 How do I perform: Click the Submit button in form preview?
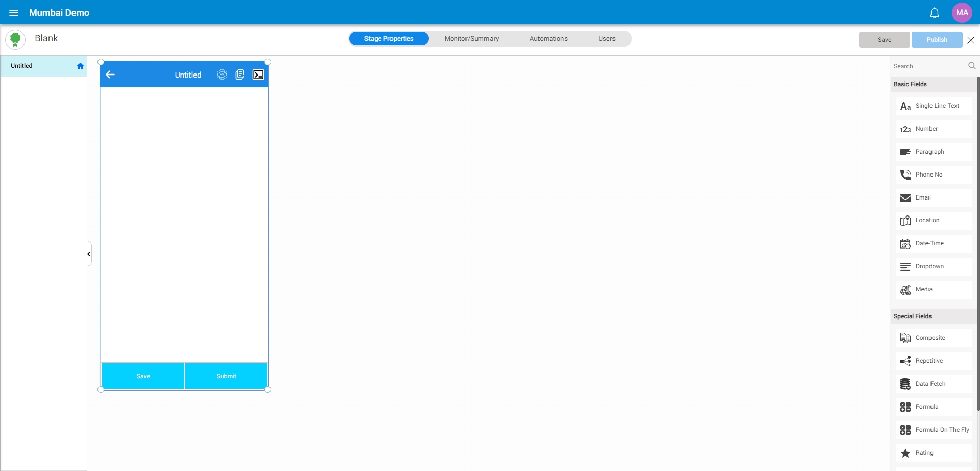[x=226, y=376]
